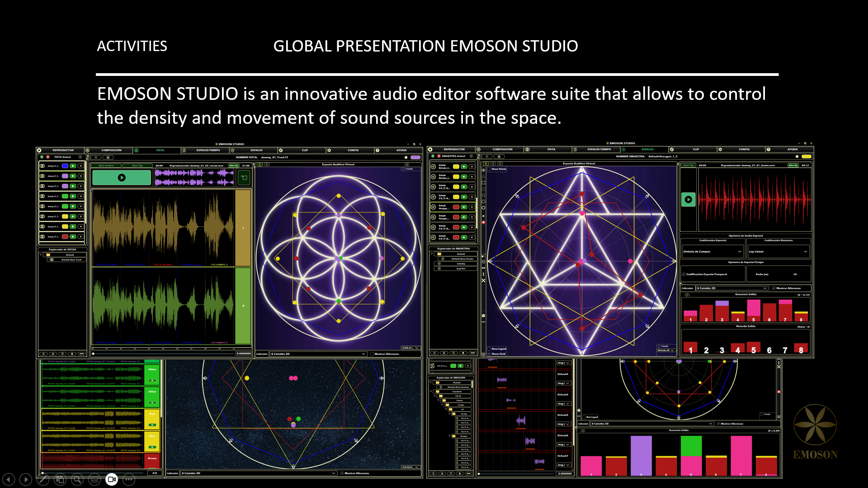868x488 pixels.
Task: Go to previous slide in slideshow controls
Action: click(x=9, y=479)
